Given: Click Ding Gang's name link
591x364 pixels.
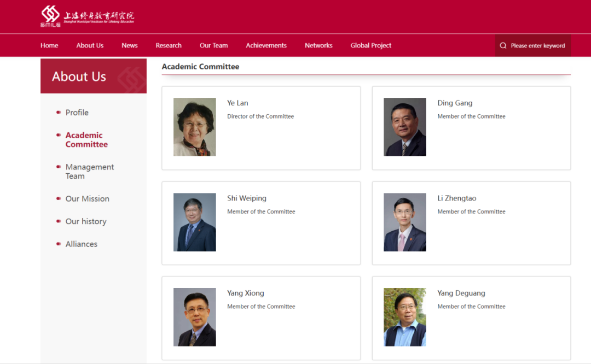Looking at the screenshot, I should pos(455,103).
